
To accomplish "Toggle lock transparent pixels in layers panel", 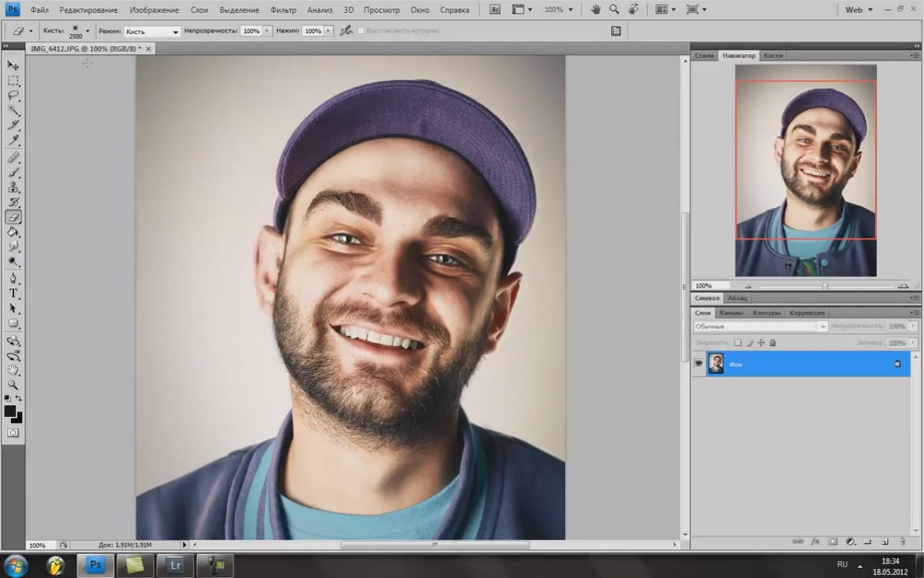I will pyautogui.click(x=737, y=342).
